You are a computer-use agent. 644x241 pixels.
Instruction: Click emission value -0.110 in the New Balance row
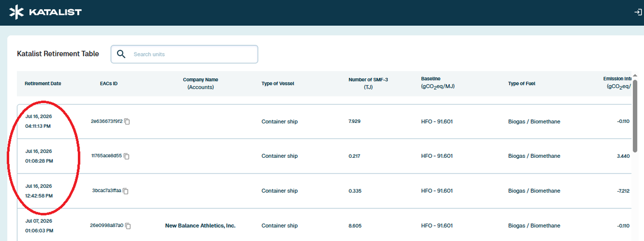pos(623,226)
